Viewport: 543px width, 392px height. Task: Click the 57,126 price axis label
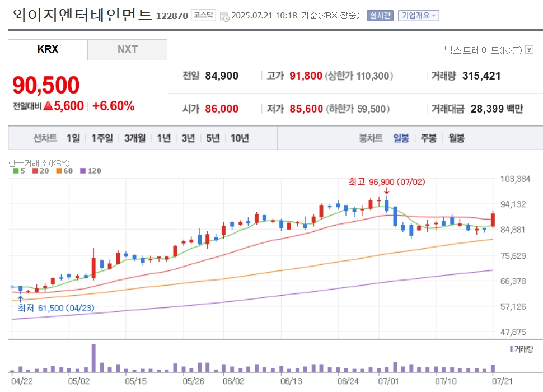point(513,306)
